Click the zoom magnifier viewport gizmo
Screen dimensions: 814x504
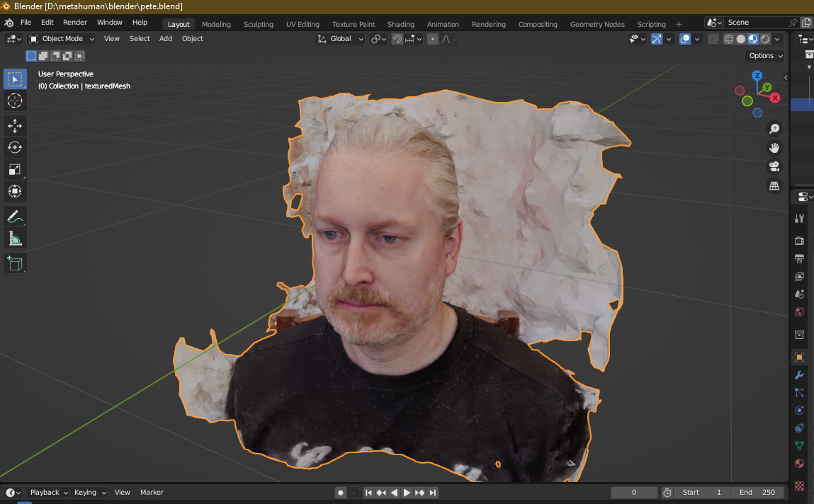coord(774,129)
